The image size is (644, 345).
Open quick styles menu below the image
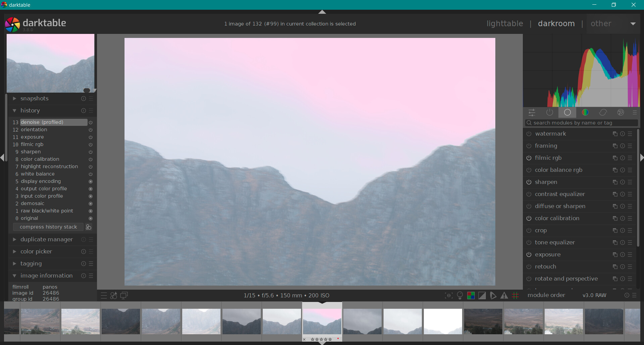(x=114, y=295)
